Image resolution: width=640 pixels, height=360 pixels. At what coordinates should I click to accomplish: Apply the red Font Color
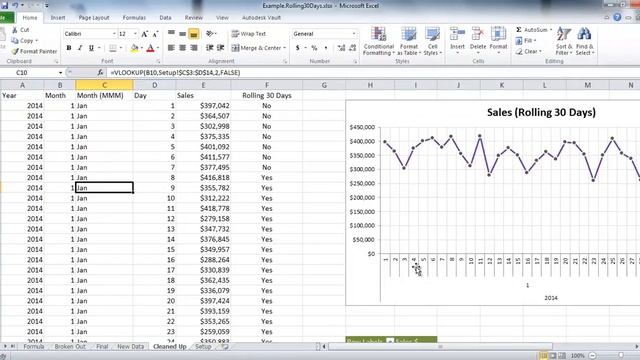[150, 48]
